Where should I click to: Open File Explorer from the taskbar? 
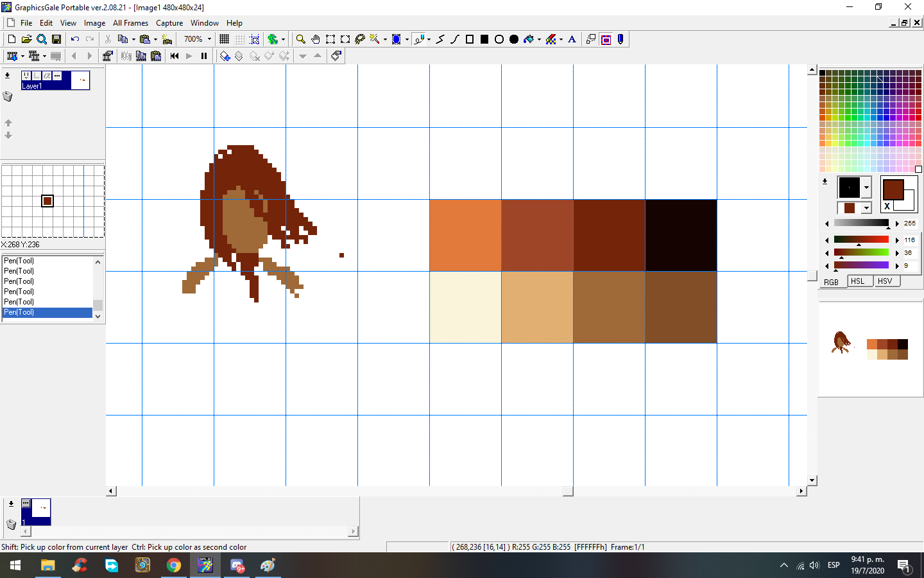point(48,565)
